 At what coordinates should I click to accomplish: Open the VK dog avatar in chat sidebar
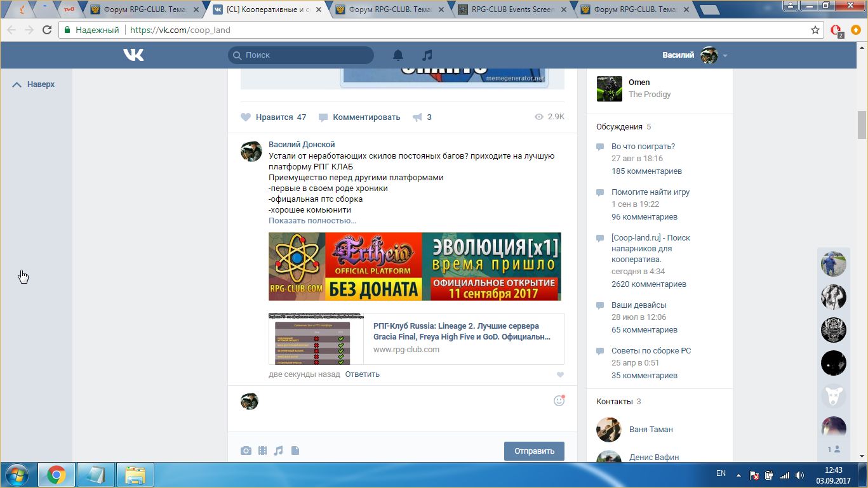coord(834,397)
